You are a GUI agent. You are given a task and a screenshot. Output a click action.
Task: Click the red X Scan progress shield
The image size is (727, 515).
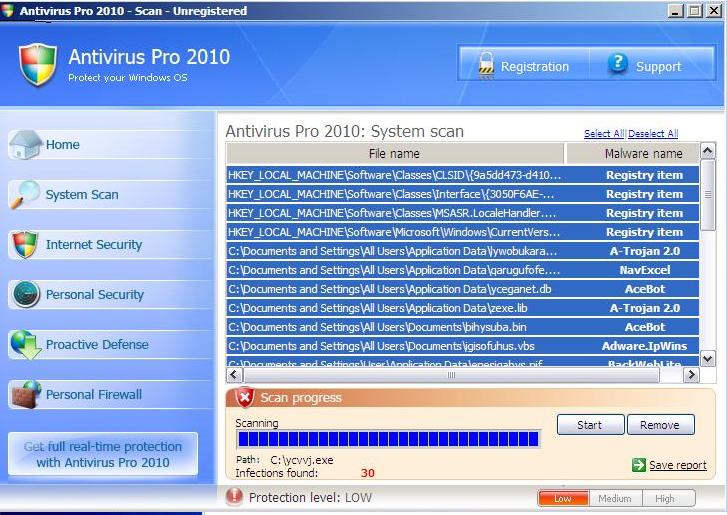[244, 397]
